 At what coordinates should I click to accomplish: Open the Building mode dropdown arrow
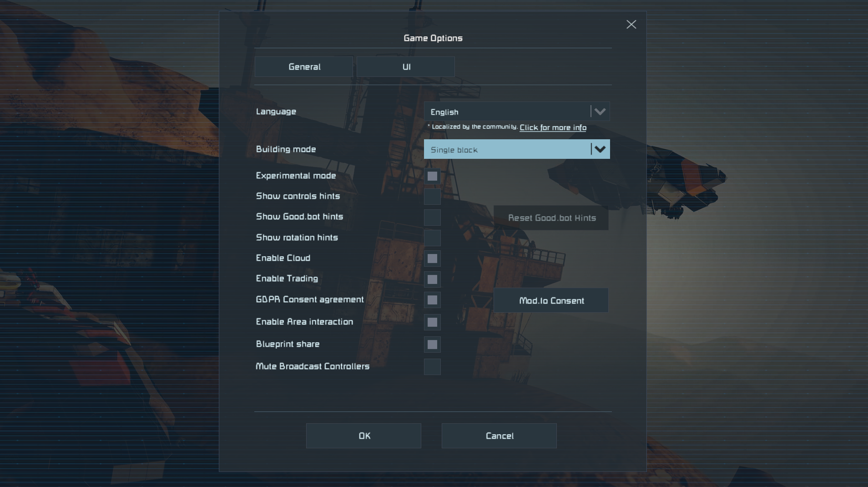point(600,149)
